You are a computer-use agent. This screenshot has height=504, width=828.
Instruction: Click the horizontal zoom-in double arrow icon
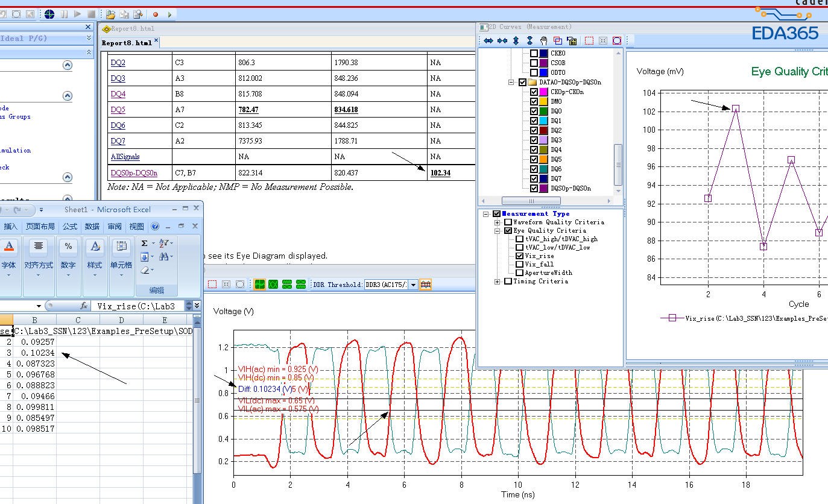[x=488, y=40]
